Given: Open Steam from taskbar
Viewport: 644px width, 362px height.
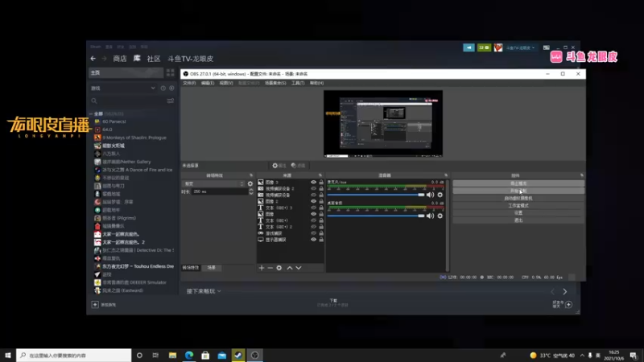Looking at the screenshot, I should pos(238,355).
